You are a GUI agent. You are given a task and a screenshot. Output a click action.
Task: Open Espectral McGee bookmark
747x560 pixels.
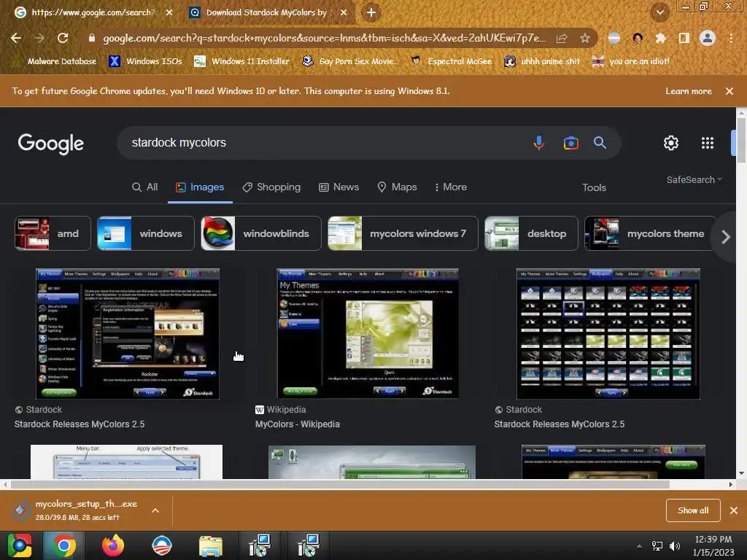451,61
